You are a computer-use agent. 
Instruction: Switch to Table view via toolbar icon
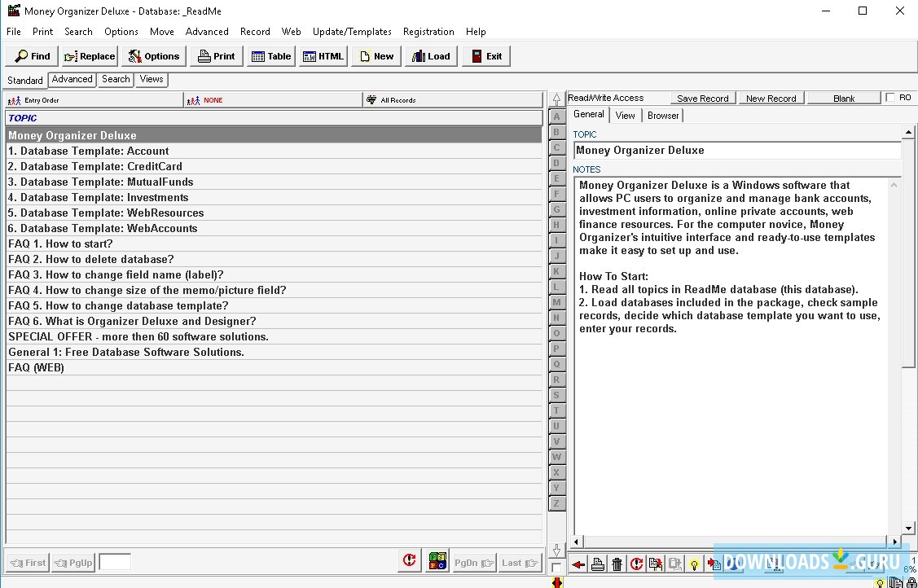(270, 55)
